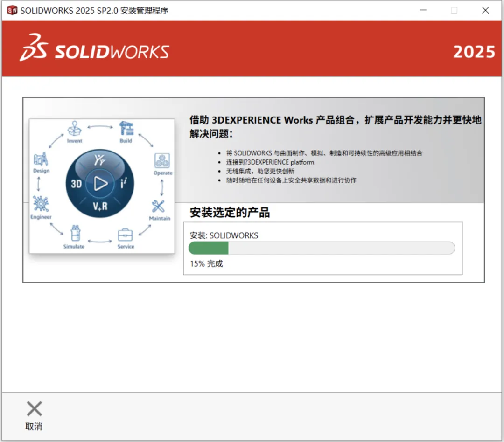Click the play button in the 3DEXPERIENCE compass
This screenshot has width=504, height=442.
(100, 184)
